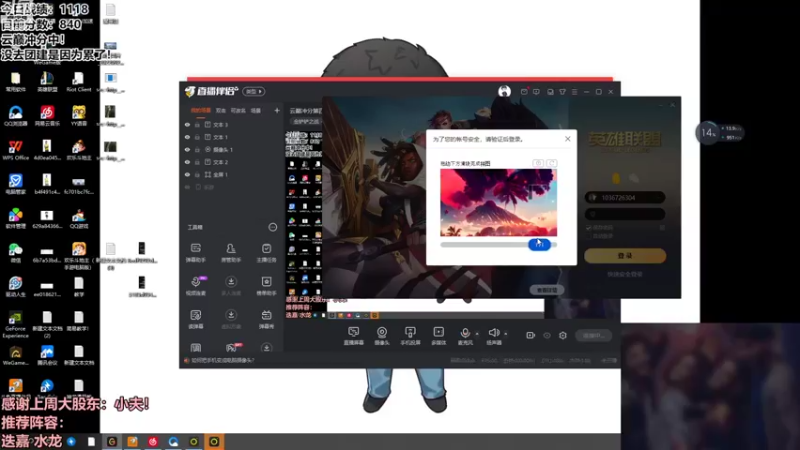Open the mail icon in the title bar

tap(524, 92)
